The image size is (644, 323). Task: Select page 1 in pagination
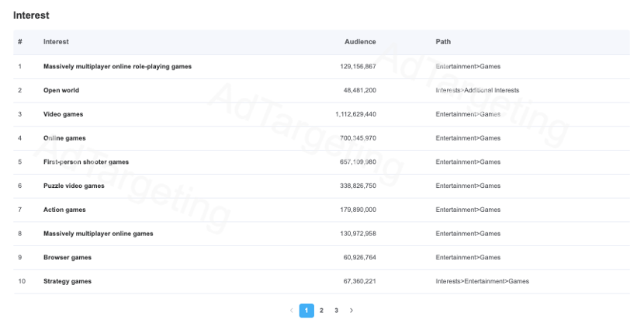[x=306, y=311]
